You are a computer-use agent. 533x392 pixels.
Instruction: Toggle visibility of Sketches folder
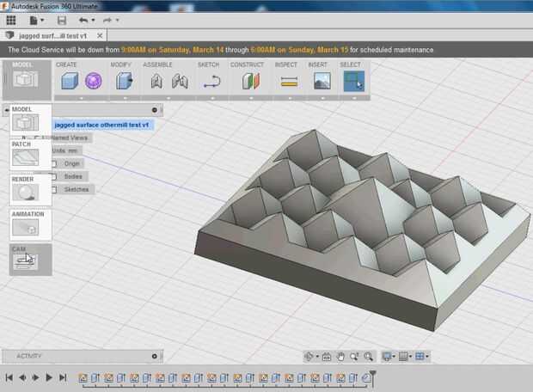[x=53, y=189]
